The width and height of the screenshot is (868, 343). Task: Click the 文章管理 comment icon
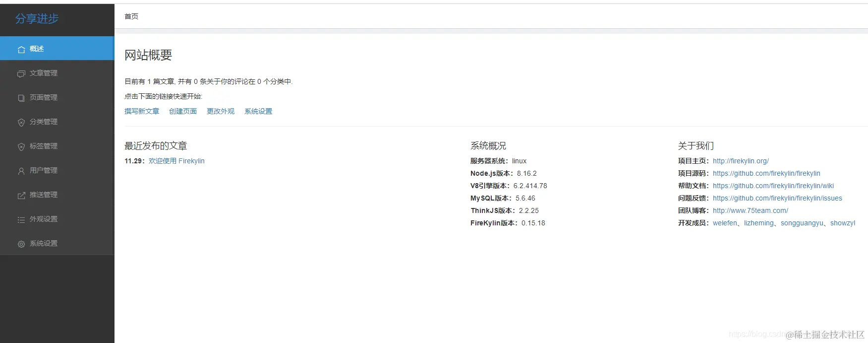[21, 73]
